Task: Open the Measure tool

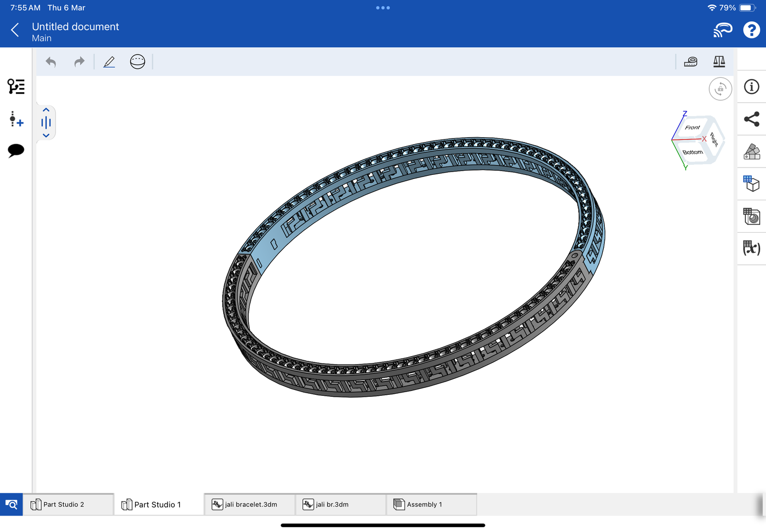Action: pyautogui.click(x=691, y=62)
